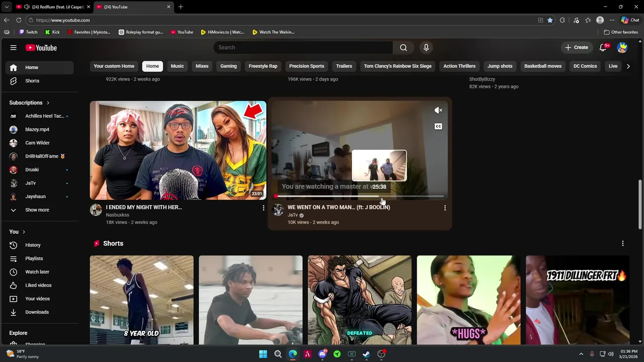644x362 pixels.
Task: Open Shorts in the sidebar
Action: click(x=40, y=81)
